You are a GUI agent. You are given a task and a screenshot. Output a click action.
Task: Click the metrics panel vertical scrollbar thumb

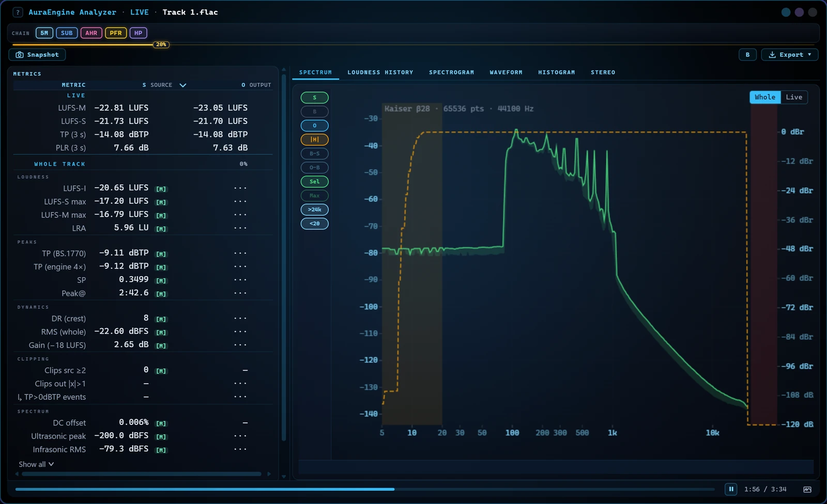click(284, 257)
